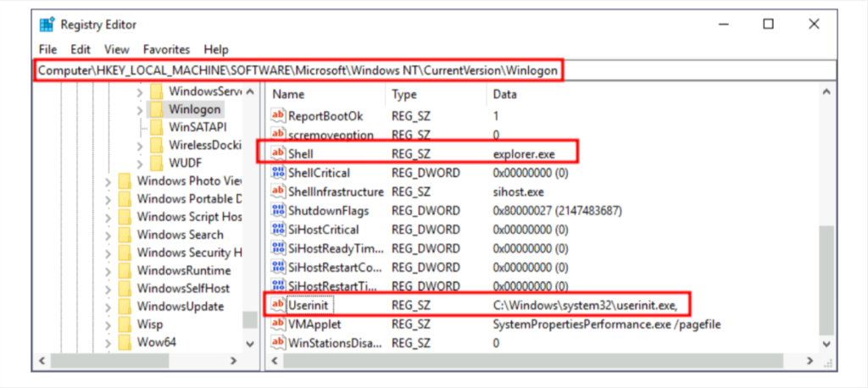Click the Winlogon folder icon in tree
Screen dimensions: 868x388
156,109
